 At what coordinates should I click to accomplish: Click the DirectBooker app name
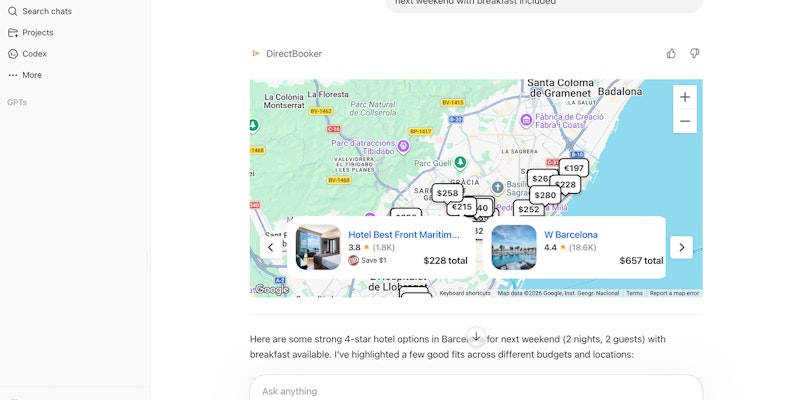(x=294, y=54)
